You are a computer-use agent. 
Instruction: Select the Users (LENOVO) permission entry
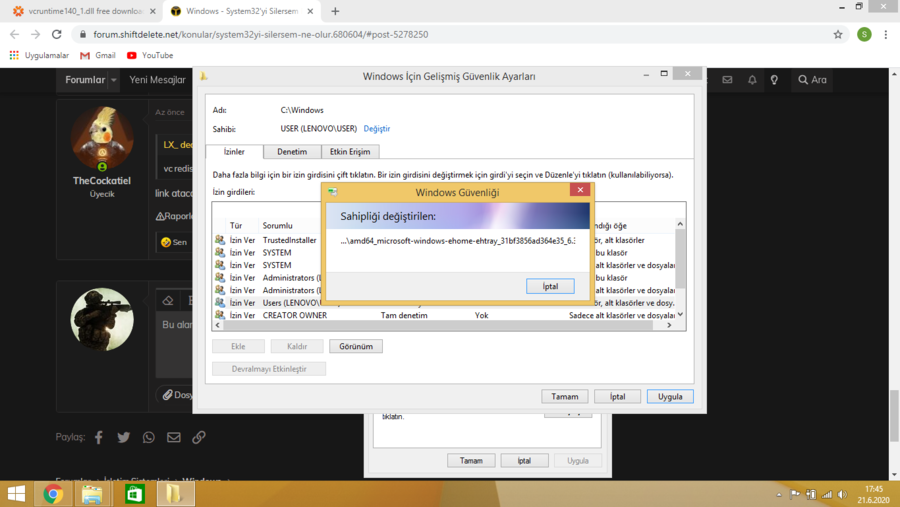click(x=267, y=303)
